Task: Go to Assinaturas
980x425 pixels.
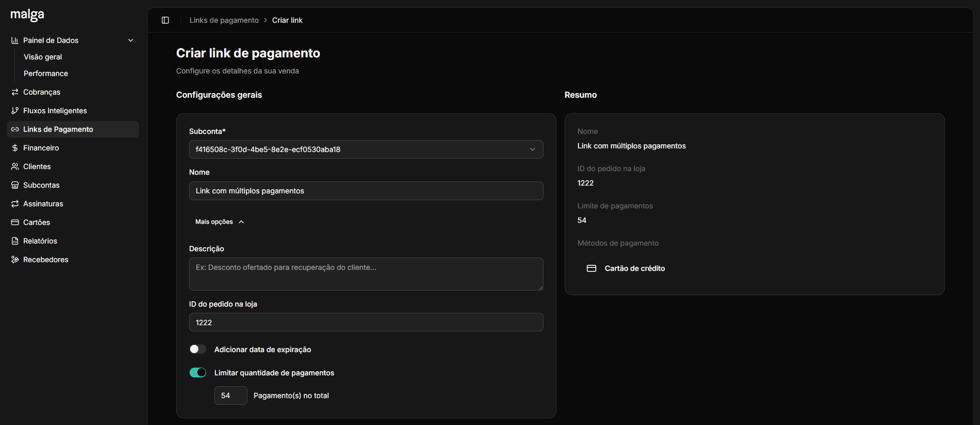Action: point(73,204)
